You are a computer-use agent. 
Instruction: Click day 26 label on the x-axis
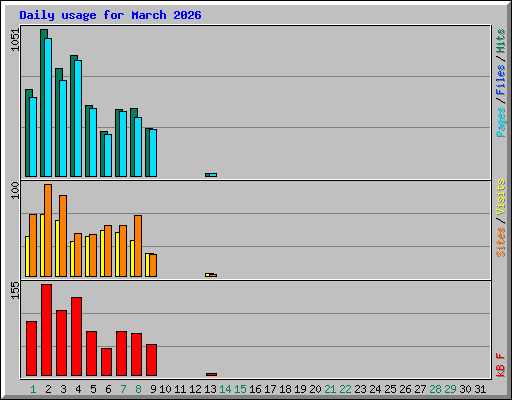click(405, 389)
